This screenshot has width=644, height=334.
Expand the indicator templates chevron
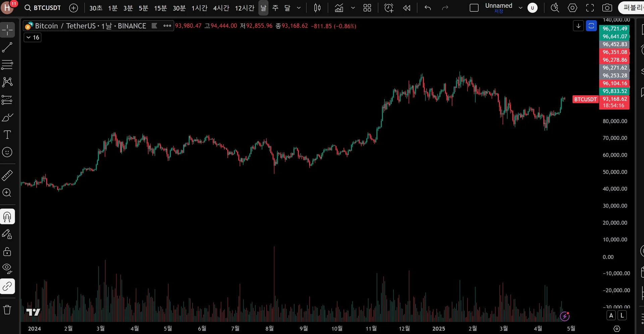tap(353, 8)
